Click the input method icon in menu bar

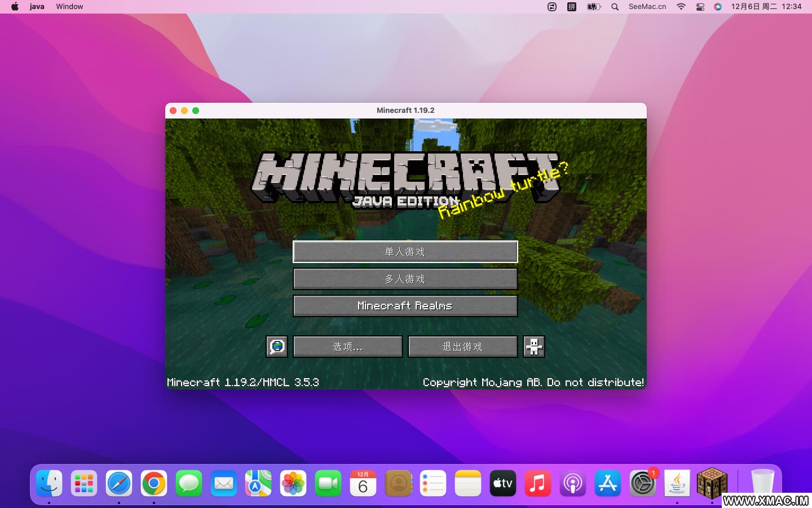click(x=571, y=7)
